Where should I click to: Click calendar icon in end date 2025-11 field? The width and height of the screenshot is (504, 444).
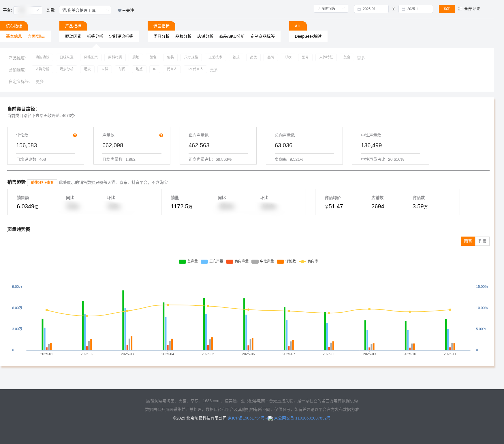(403, 9)
